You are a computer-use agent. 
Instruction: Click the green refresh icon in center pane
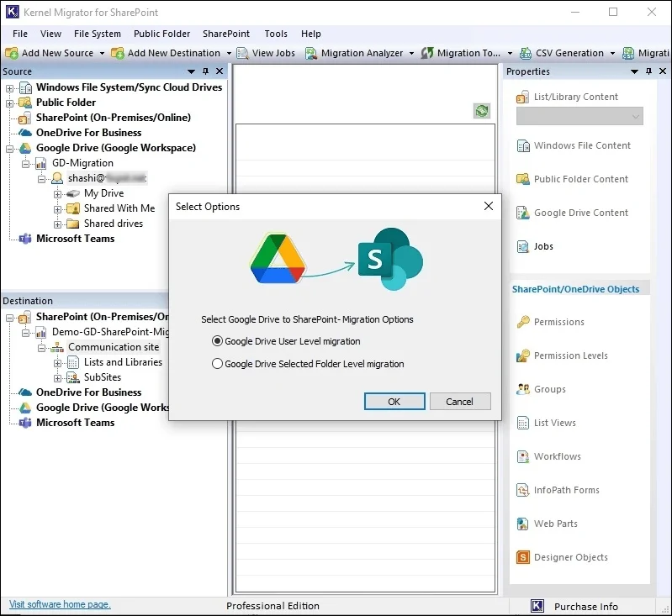coord(482,111)
